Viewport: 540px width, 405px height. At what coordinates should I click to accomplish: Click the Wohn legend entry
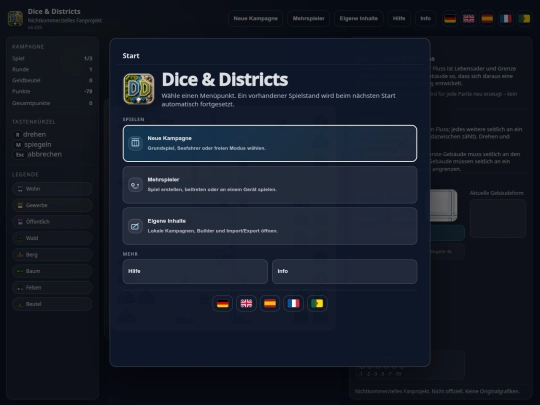click(52, 189)
